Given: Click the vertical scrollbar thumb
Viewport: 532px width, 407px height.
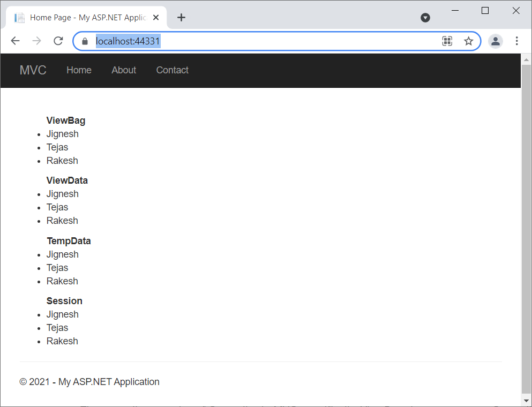Looking at the screenshot, I should pyautogui.click(x=526, y=229).
